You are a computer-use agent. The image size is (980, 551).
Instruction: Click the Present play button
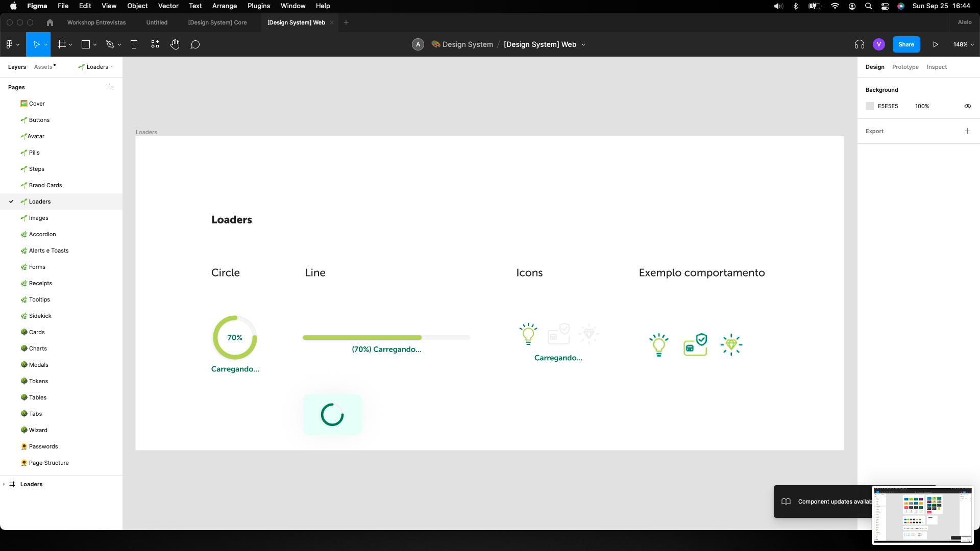click(x=936, y=44)
